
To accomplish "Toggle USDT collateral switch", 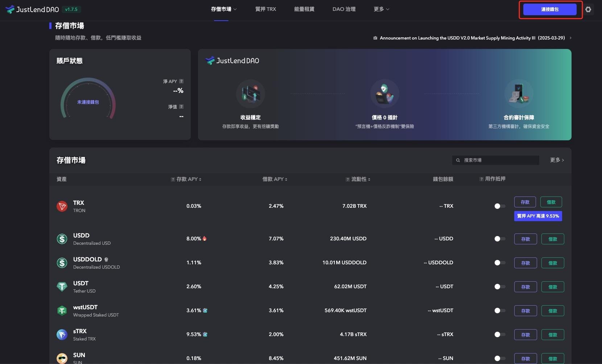I will click(x=500, y=287).
